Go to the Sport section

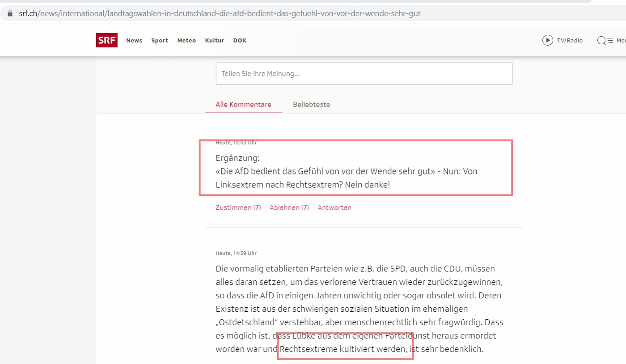[160, 41]
